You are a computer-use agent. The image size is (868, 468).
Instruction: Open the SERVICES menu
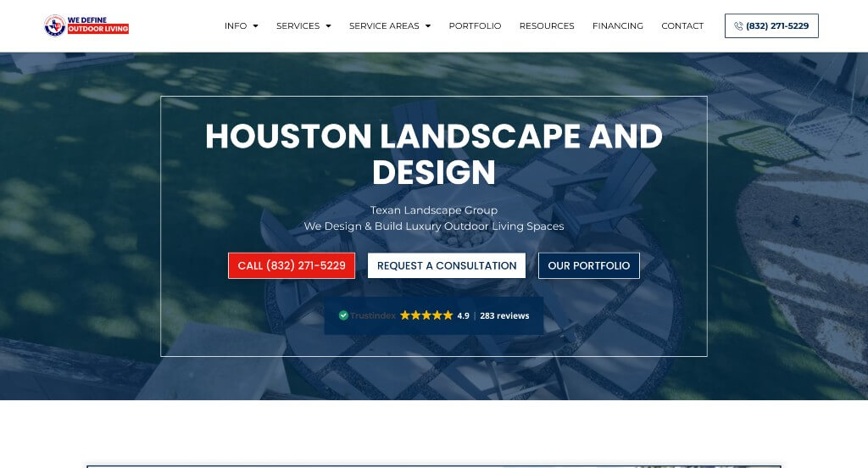click(298, 26)
